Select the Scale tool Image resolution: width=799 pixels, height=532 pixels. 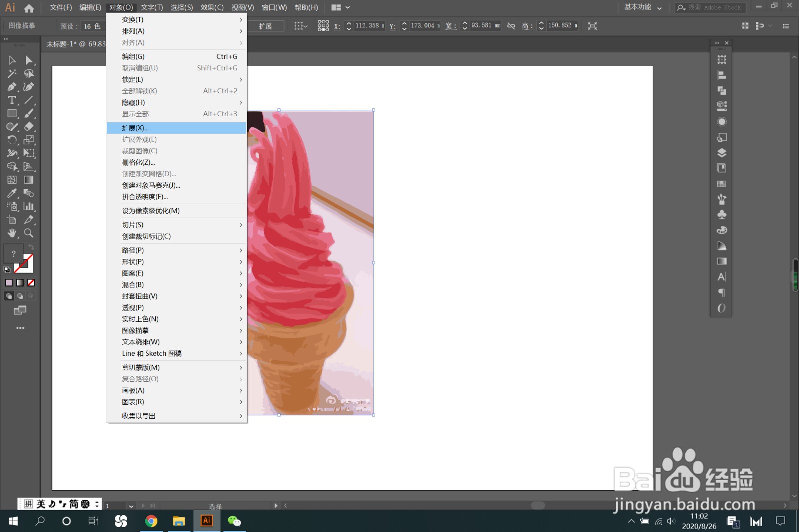tap(29, 140)
